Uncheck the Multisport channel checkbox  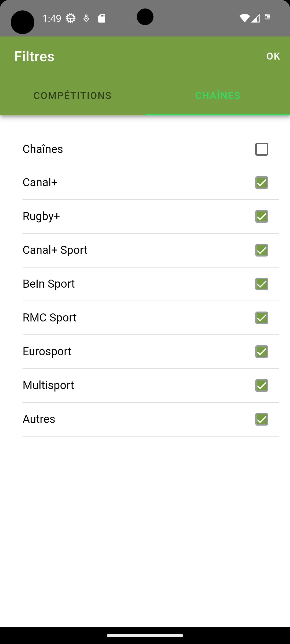tap(262, 386)
